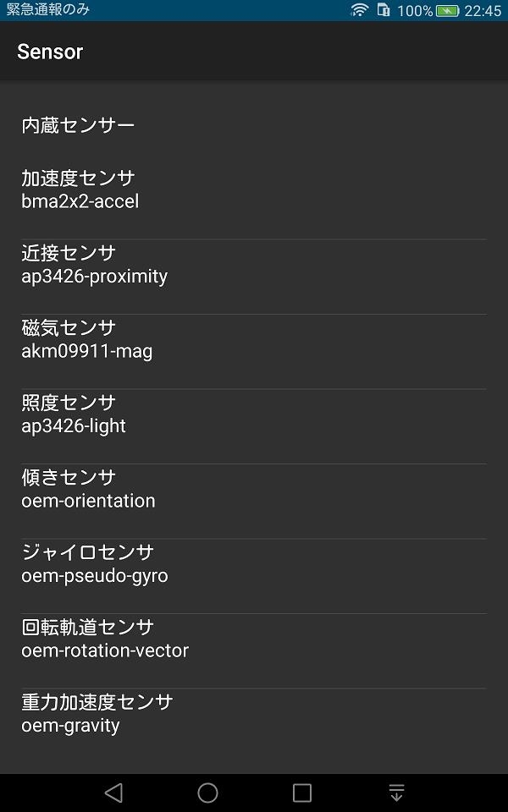Screen dimensions: 508x812
Task: Tap the battery charging status icon
Action: click(447, 11)
